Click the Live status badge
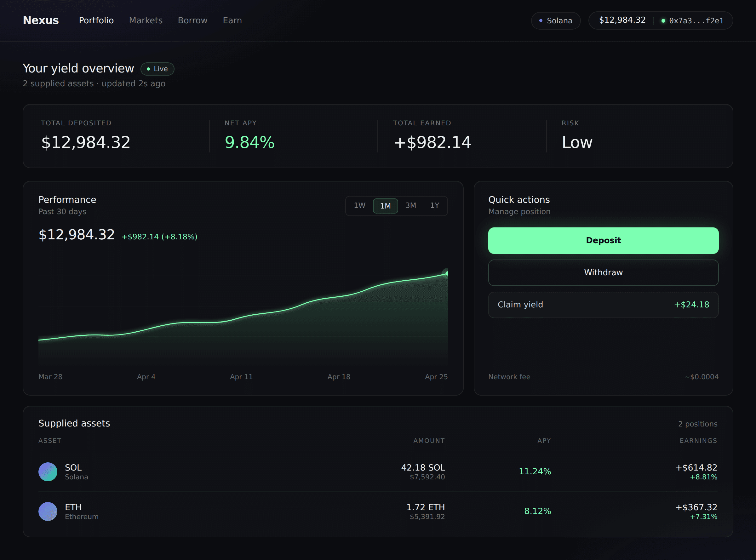This screenshot has height=560, width=756. [157, 69]
